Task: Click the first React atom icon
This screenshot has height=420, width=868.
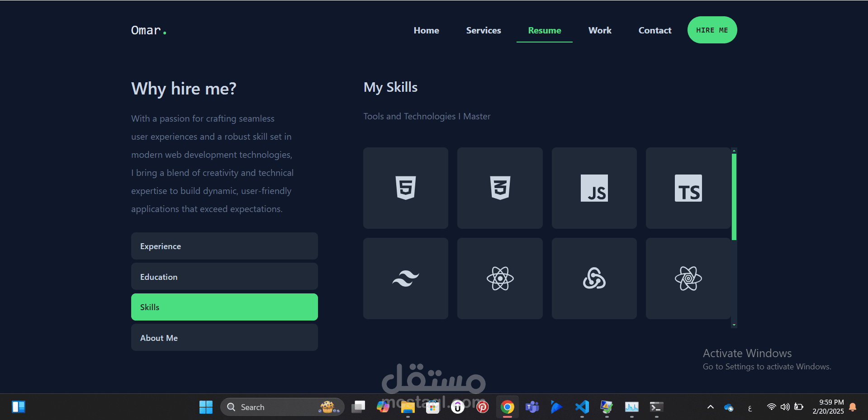Action: 500,278
